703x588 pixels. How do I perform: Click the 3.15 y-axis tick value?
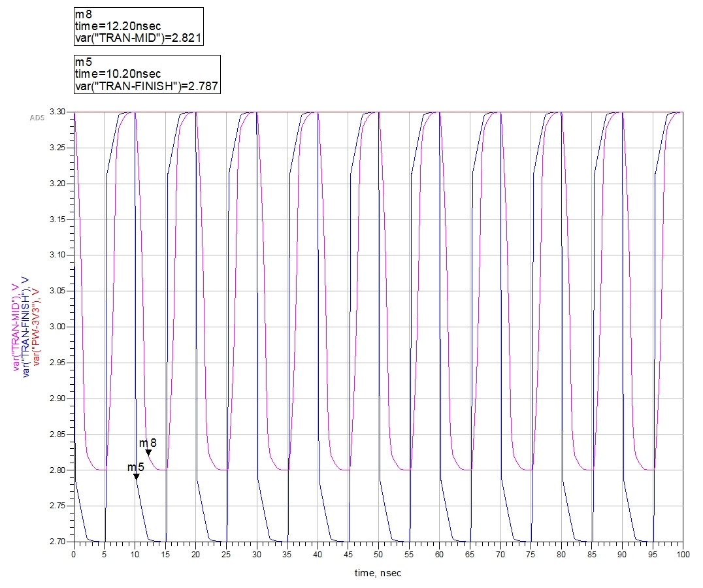(x=57, y=219)
